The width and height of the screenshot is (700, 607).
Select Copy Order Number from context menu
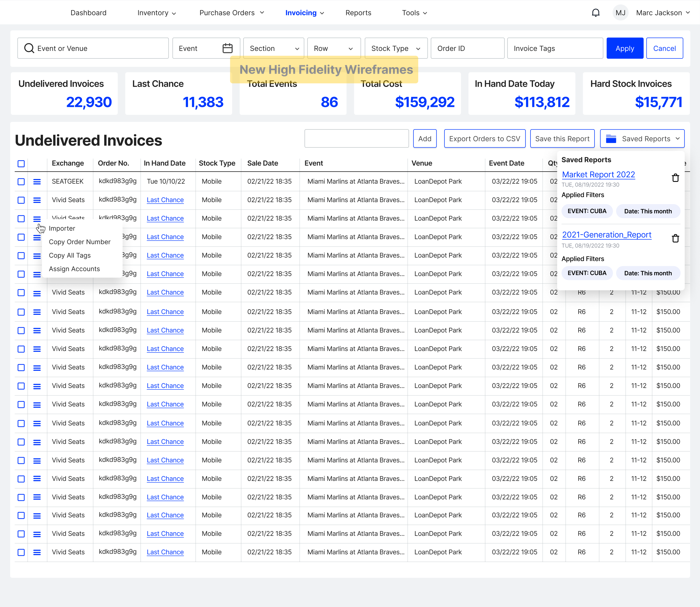[x=80, y=242]
